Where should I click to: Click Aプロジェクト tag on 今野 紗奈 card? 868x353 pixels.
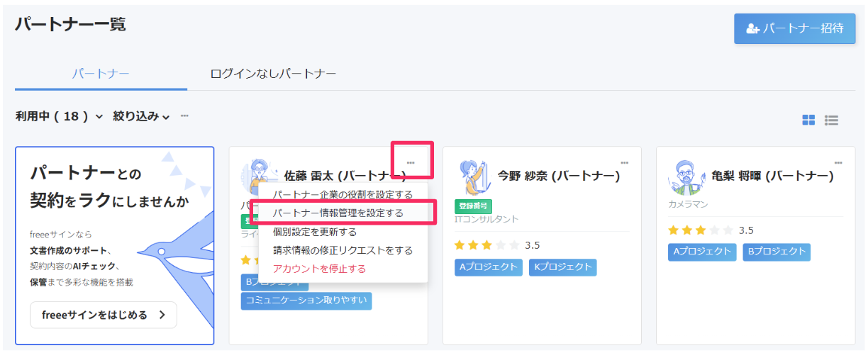[489, 267]
